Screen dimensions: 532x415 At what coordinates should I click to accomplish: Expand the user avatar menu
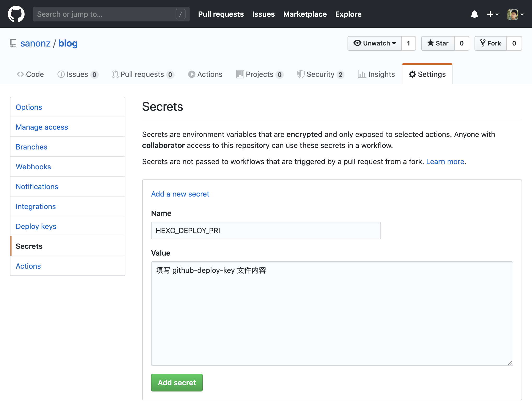click(x=515, y=14)
